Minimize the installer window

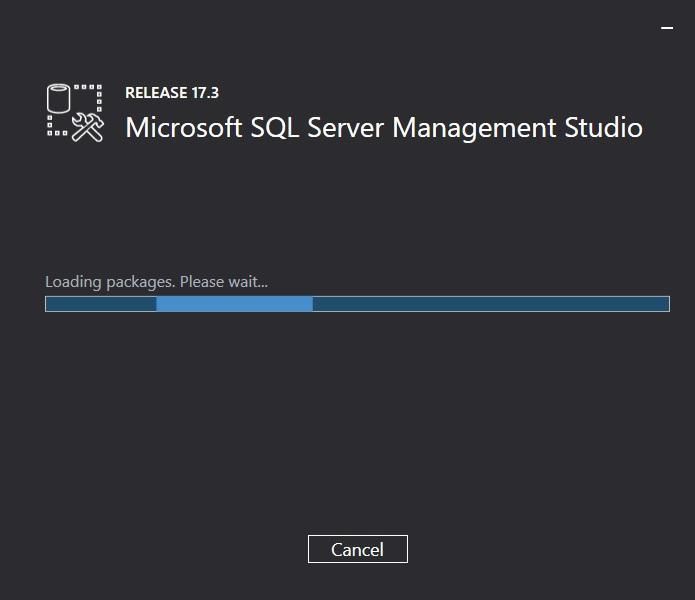(668, 30)
